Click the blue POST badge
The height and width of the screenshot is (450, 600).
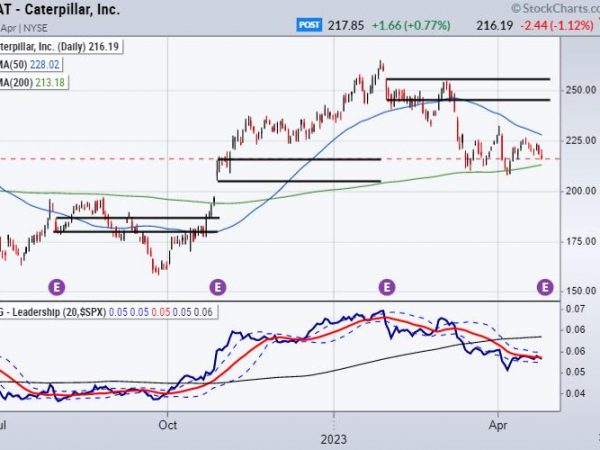(309, 25)
